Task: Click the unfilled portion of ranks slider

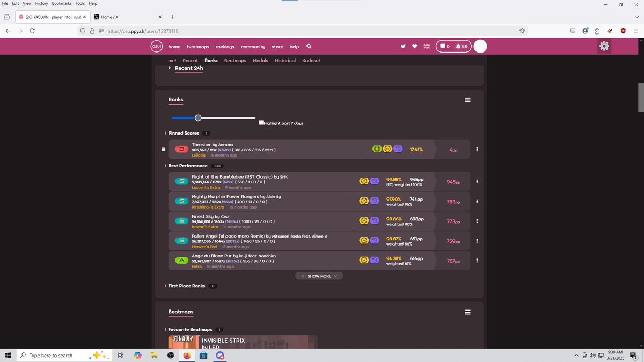Action: click(229, 117)
